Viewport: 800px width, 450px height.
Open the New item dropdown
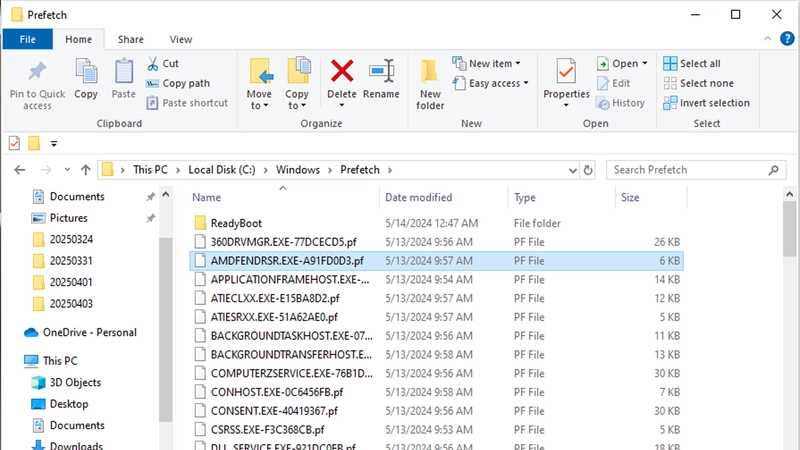pos(487,63)
